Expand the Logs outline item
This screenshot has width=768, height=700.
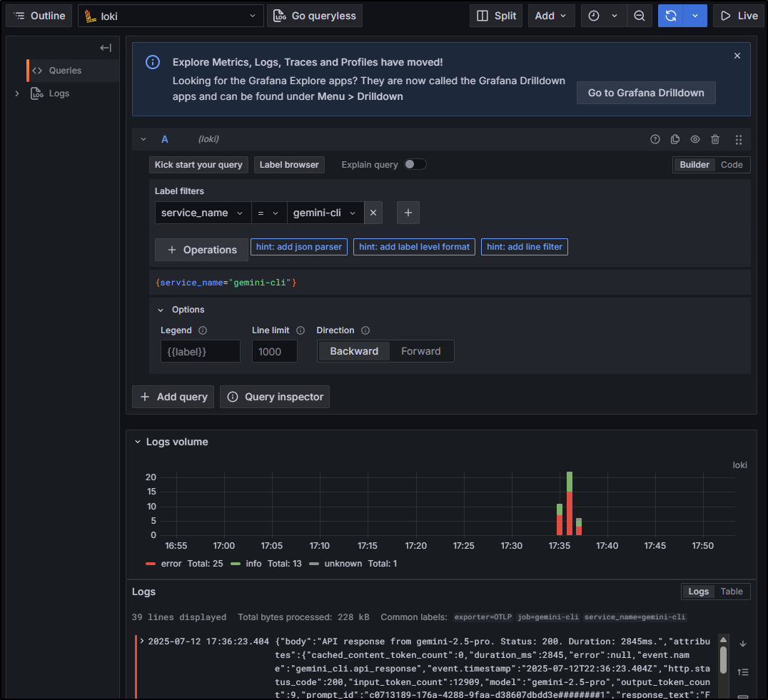(x=17, y=93)
